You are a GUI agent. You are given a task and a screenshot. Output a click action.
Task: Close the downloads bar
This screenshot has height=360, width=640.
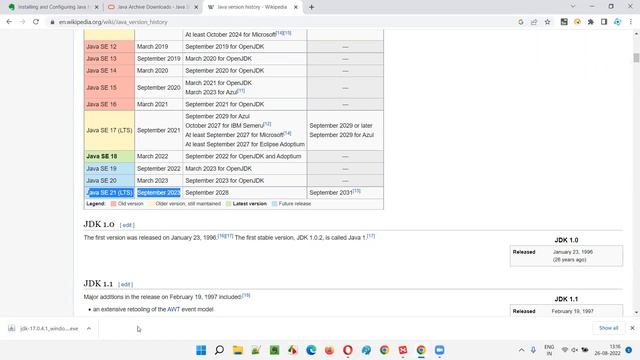point(632,328)
